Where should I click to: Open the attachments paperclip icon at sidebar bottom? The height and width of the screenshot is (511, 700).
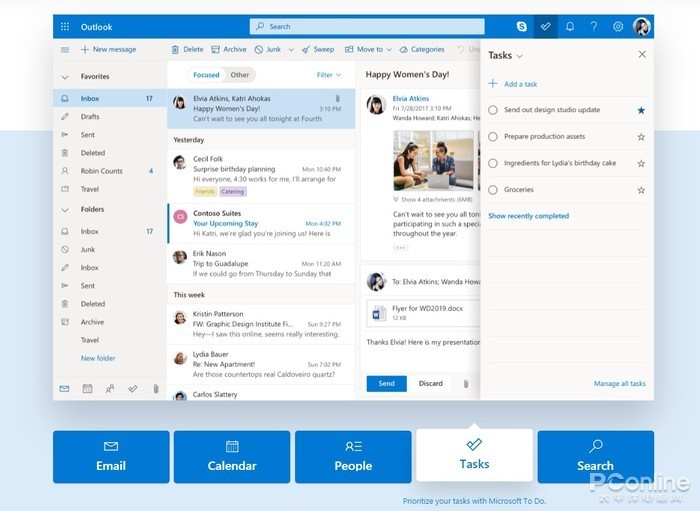[x=156, y=389]
